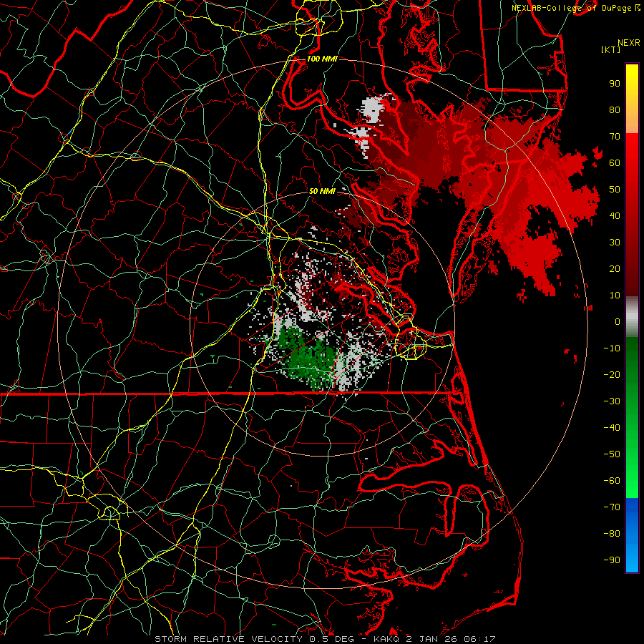Click the 60 value on velocity scale
Screen dimensions: 644x644
[x=615, y=163]
